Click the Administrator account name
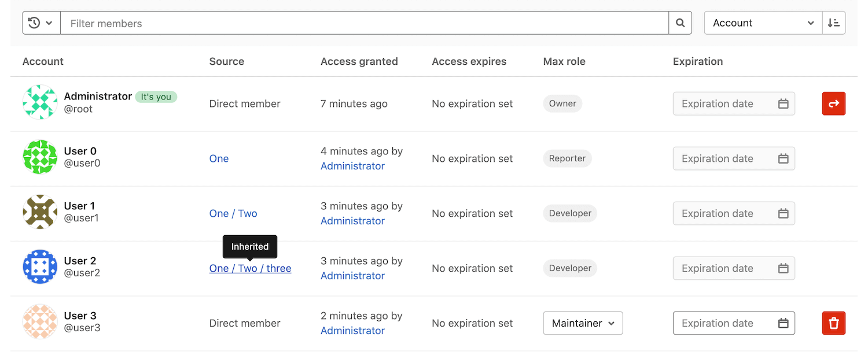The image size is (868, 352). 98,97
